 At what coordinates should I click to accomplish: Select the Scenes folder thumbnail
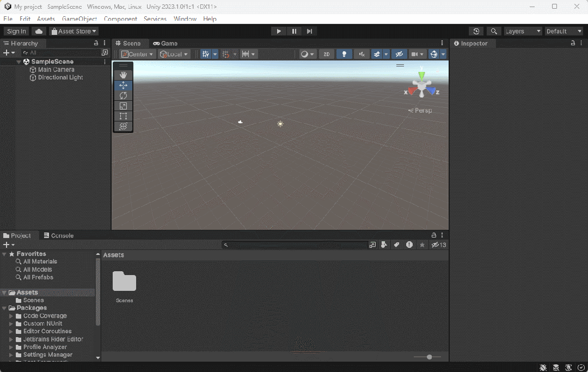[124, 281]
